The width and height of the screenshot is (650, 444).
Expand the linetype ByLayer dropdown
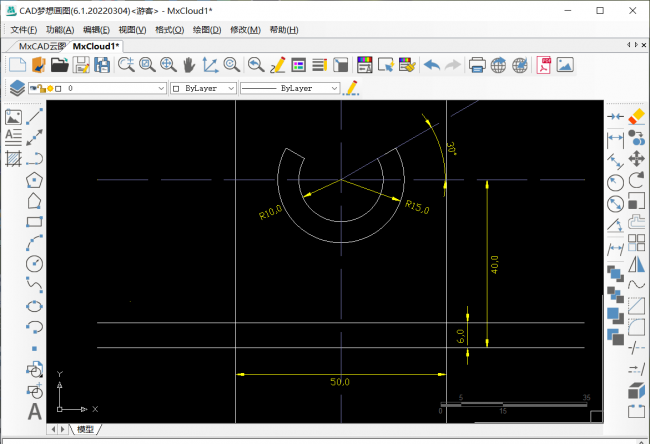pos(334,88)
